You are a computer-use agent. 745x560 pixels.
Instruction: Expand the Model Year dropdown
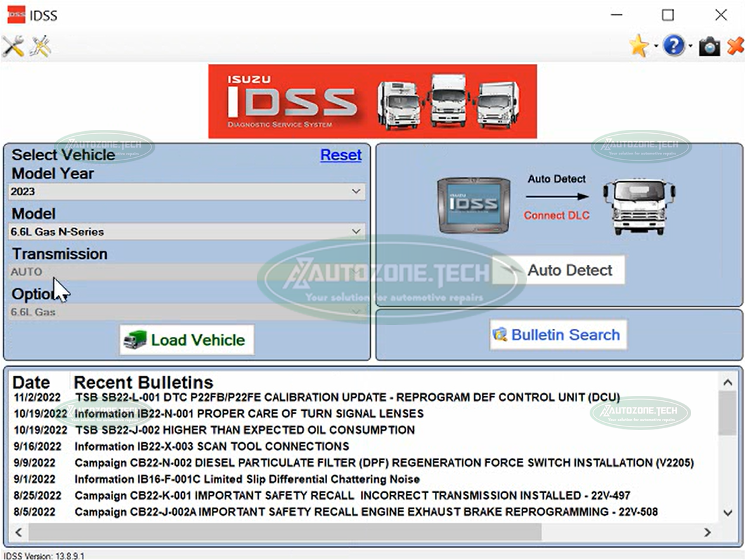pyautogui.click(x=187, y=191)
